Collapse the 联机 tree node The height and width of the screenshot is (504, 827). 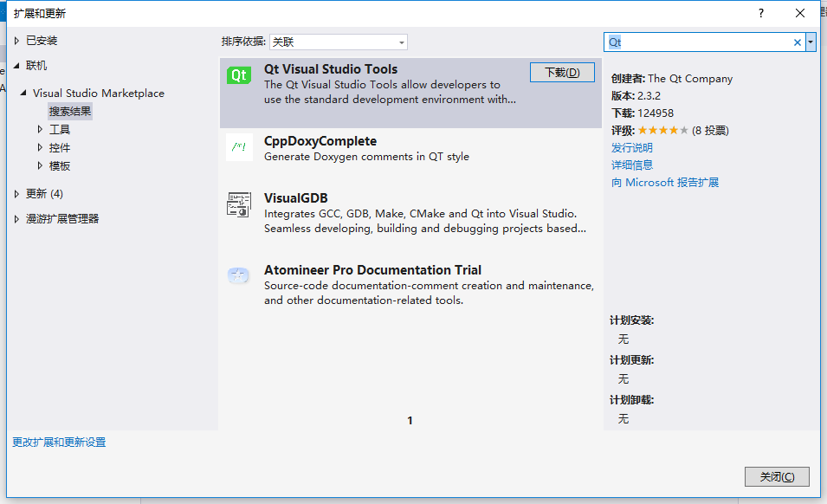16,65
